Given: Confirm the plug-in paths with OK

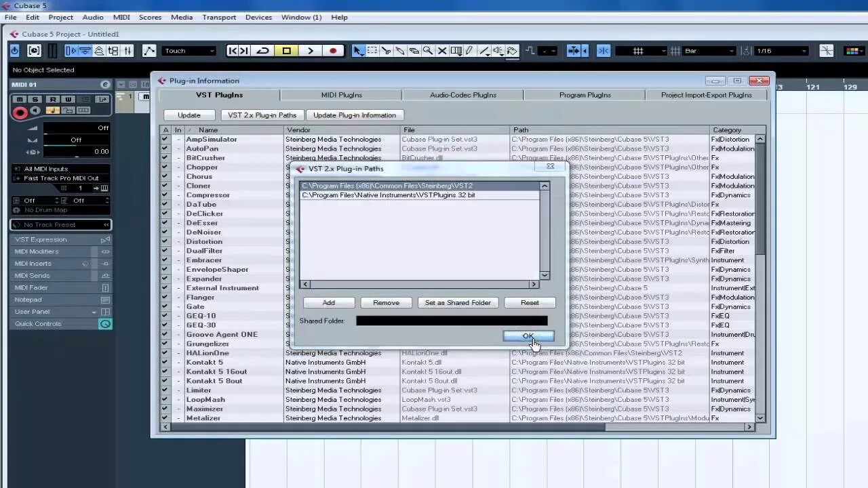Looking at the screenshot, I should [x=528, y=336].
